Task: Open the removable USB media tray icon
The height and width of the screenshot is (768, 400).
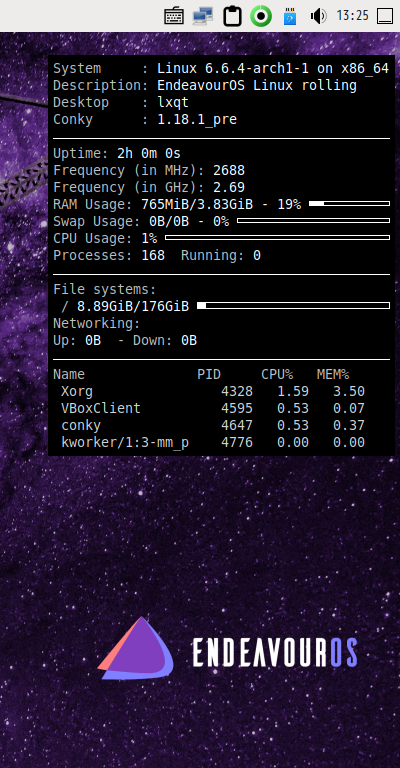Action: [290, 16]
